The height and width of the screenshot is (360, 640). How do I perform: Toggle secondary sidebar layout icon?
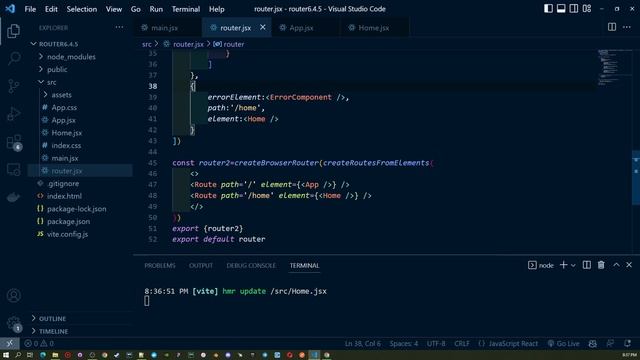coord(574,9)
